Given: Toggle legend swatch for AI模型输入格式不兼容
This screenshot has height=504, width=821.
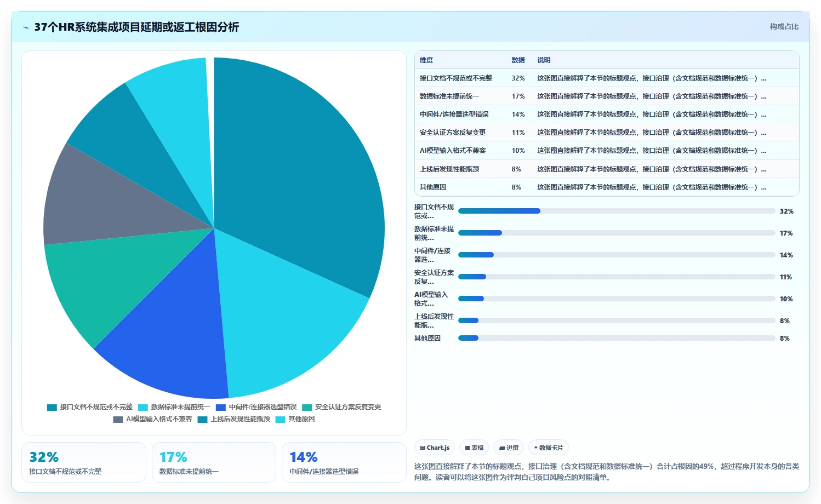Looking at the screenshot, I should coord(118,419).
